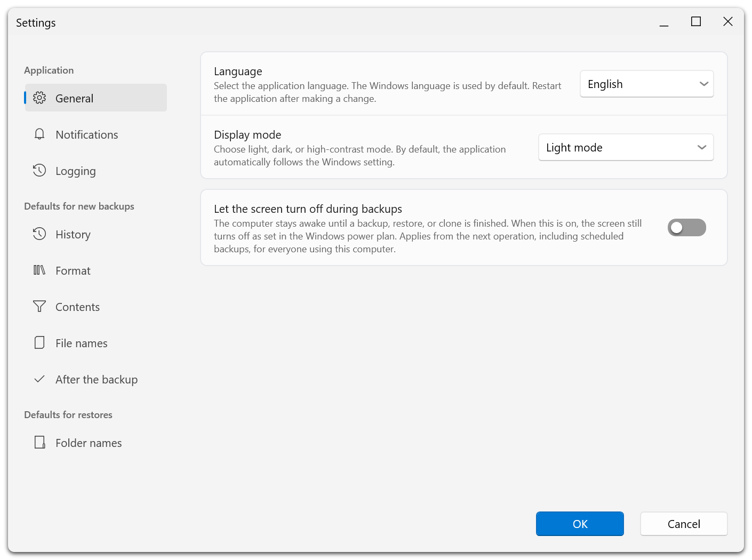752x560 pixels.
Task: Select the General settings page label
Action: [x=75, y=99]
